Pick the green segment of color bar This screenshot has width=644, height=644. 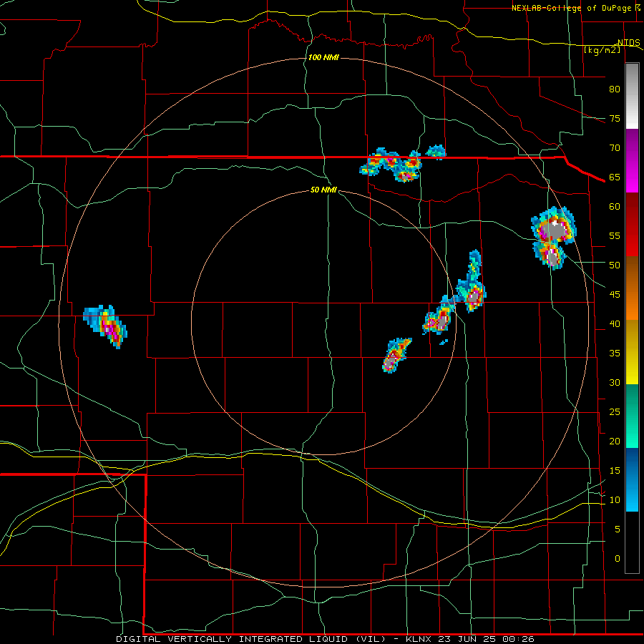click(x=632, y=416)
